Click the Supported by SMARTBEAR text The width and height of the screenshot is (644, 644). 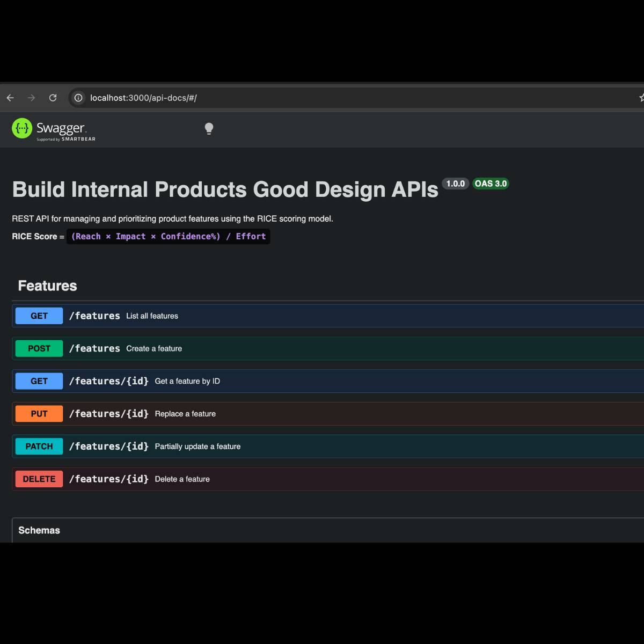[x=66, y=139]
